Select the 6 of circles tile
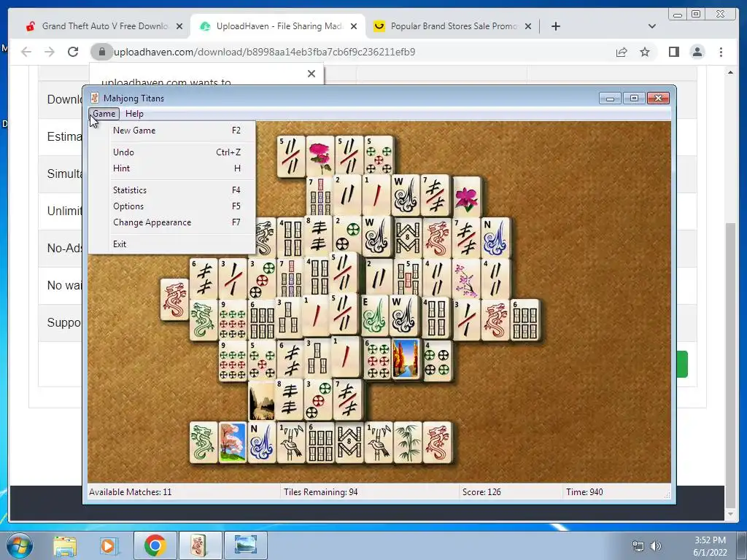Image resolution: width=747 pixels, height=560 pixels. click(377, 359)
